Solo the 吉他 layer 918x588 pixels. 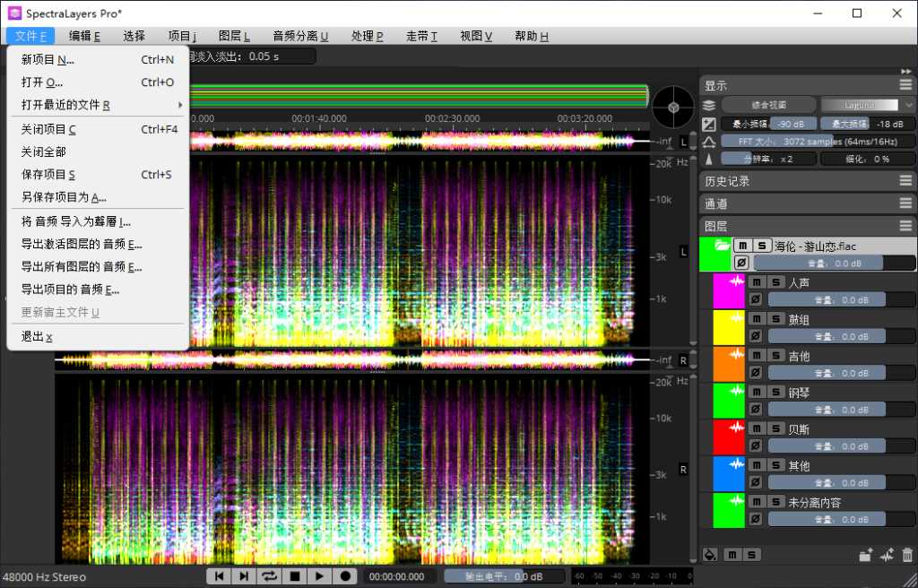tap(775, 356)
